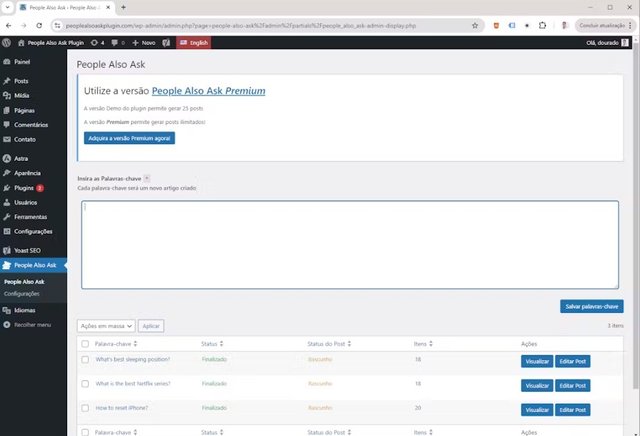The height and width of the screenshot is (436, 640).
Task: Open the Aparência menu
Action: (27, 173)
